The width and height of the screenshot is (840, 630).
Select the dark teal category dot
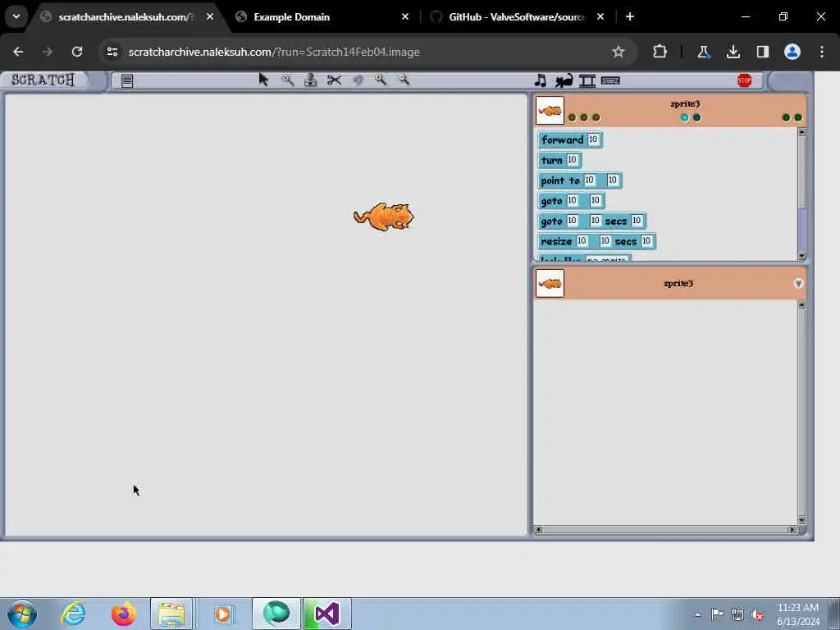click(x=696, y=117)
